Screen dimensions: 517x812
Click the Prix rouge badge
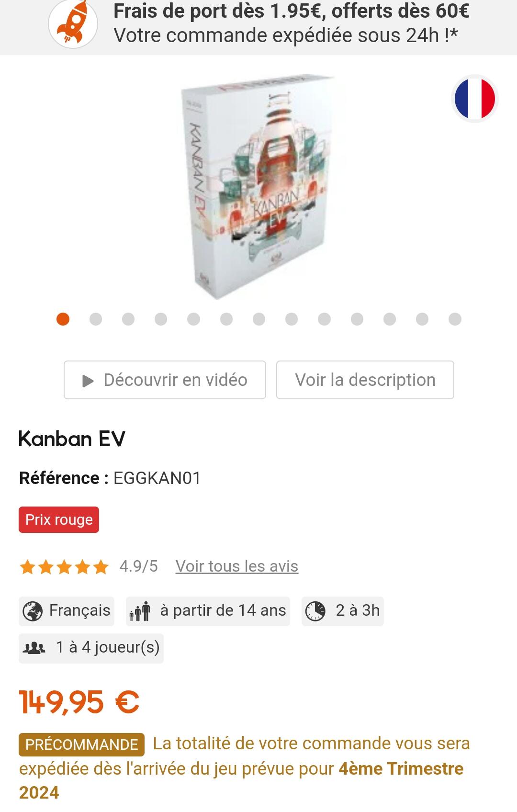[x=59, y=519]
